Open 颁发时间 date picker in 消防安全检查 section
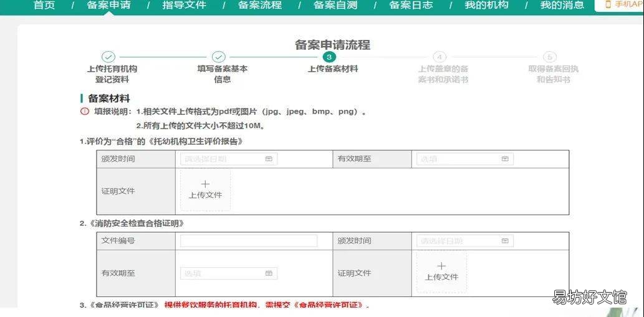Viewport: 644px width, 317px height. pos(464,241)
